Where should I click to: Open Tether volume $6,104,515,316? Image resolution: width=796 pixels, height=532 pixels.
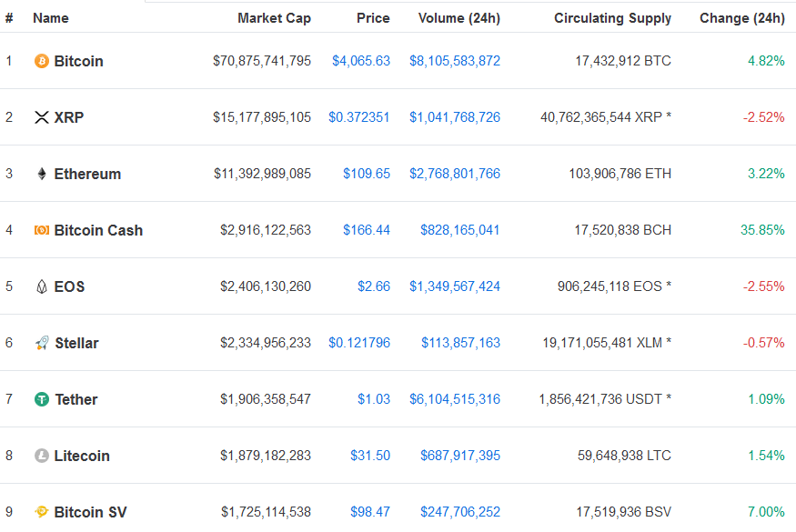pos(455,399)
